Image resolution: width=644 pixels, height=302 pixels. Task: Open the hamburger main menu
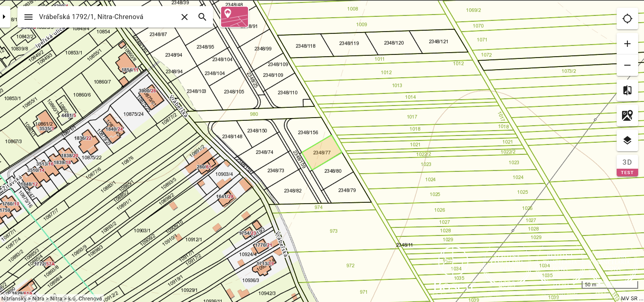28,17
